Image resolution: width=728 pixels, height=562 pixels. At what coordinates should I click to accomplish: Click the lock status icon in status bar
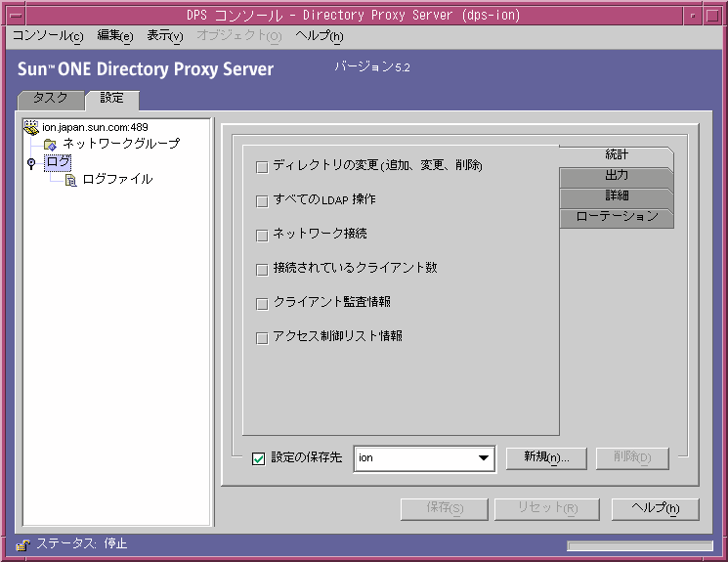point(22,544)
